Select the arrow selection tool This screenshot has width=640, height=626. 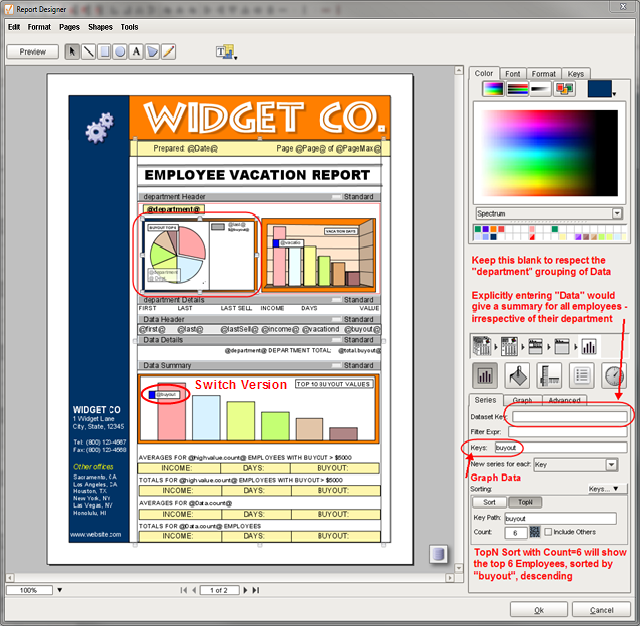72,52
